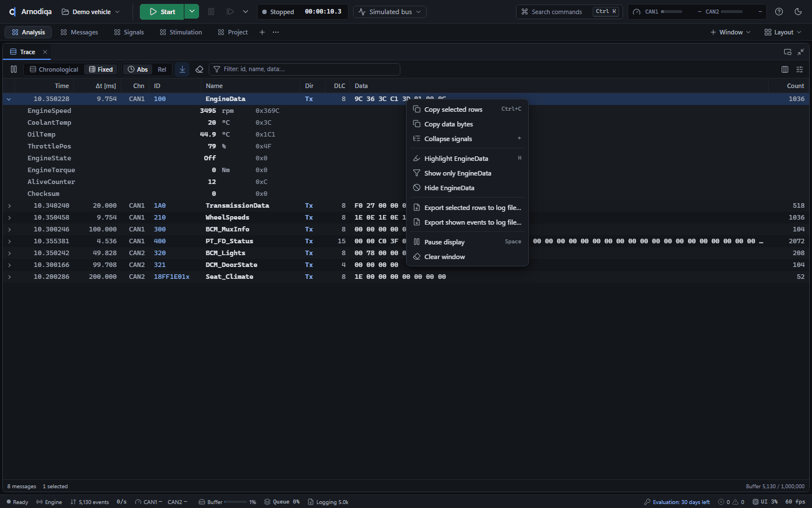The height and width of the screenshot is (508, 812).
Task: Open the Window dropdown menu
Action: tap(730, 32)
